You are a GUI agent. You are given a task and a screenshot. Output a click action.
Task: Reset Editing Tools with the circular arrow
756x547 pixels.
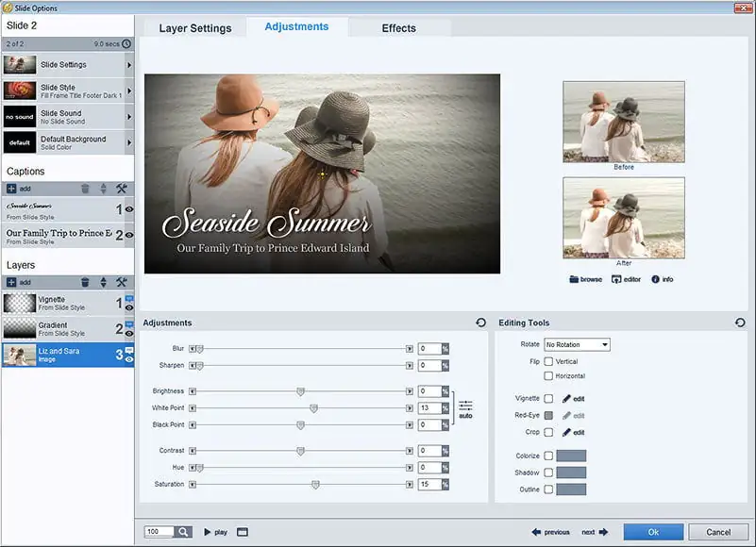740,323
